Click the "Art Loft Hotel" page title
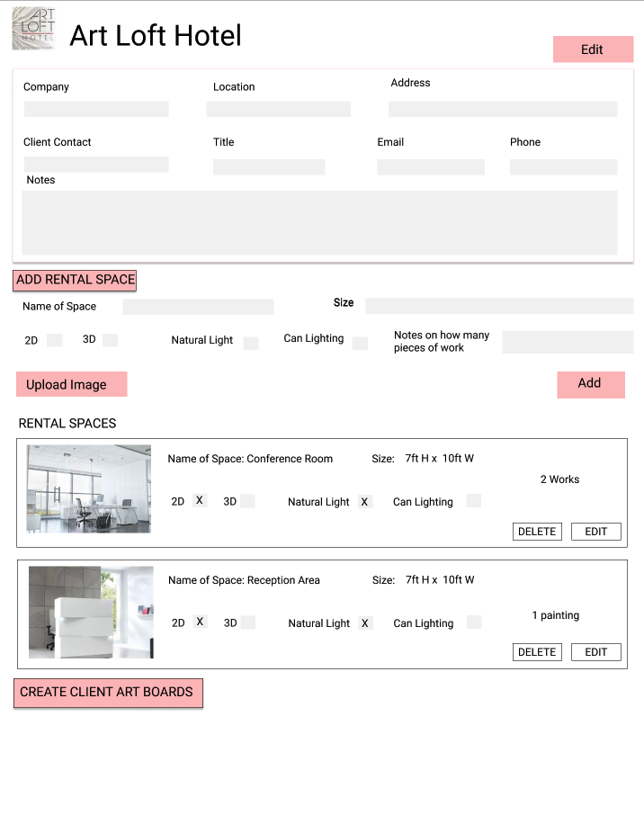This screenshot has width=644, height=815. pos(156,35)
